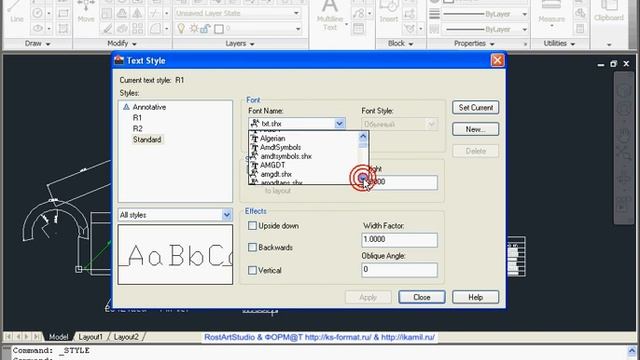This screenshot has width=640, height=360.
Task: Click the Oblique Angle input field
Action: (399, 270)
